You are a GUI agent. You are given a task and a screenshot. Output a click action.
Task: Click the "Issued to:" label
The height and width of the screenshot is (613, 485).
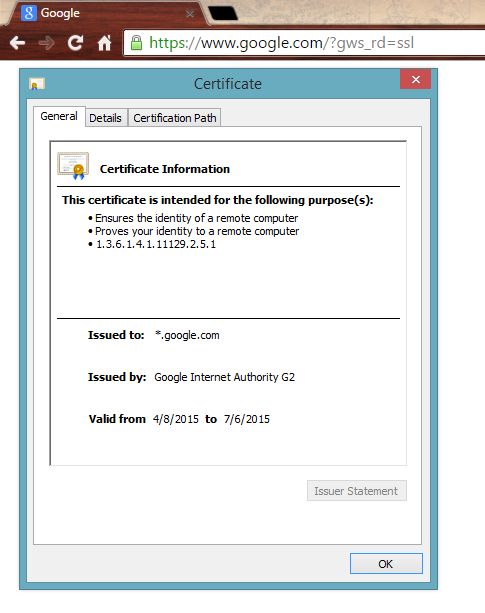tap(116, 335)
